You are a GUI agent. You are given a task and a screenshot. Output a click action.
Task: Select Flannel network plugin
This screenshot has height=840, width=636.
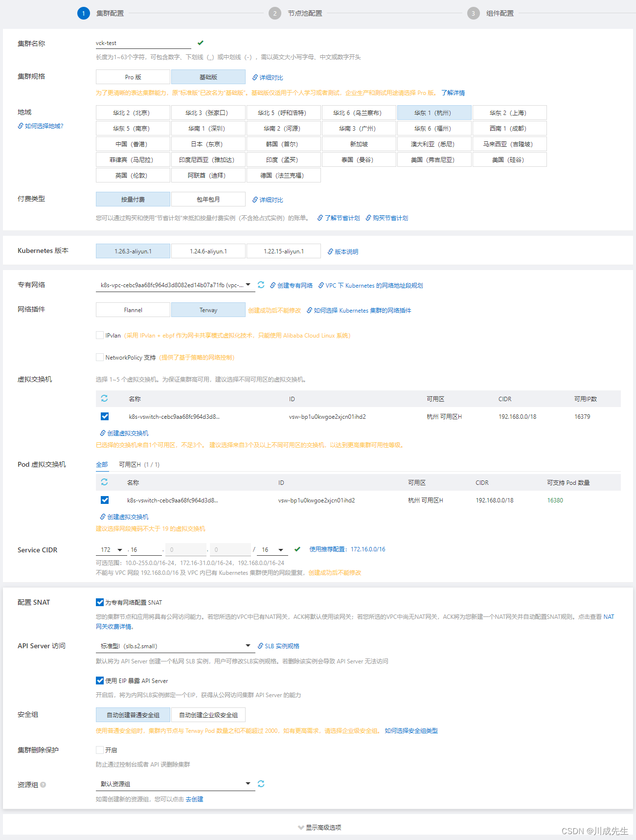pos(133,310)
